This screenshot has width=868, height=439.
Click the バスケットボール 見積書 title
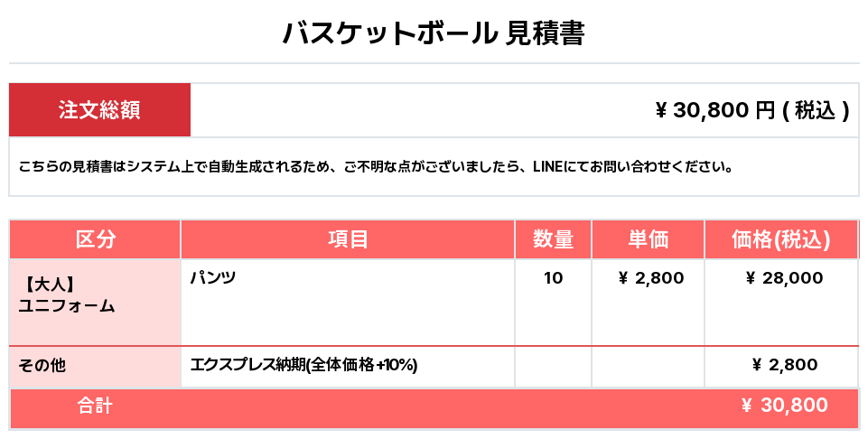434,33
